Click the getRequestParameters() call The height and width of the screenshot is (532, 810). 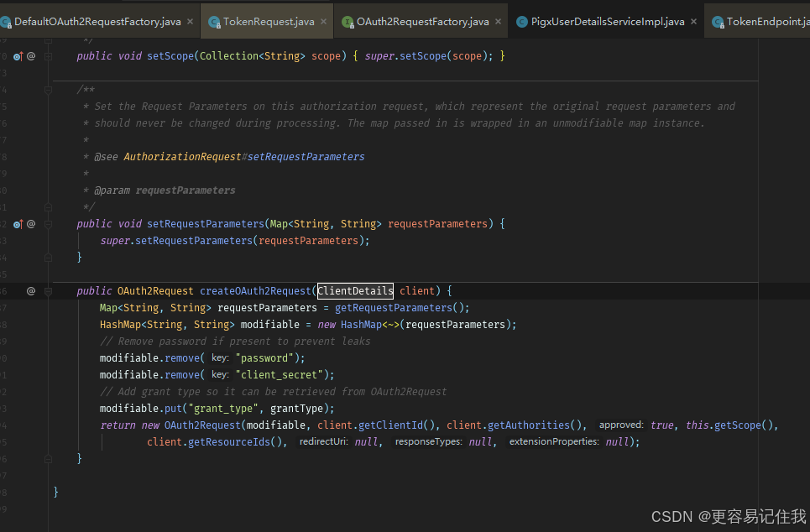[400, 308]
